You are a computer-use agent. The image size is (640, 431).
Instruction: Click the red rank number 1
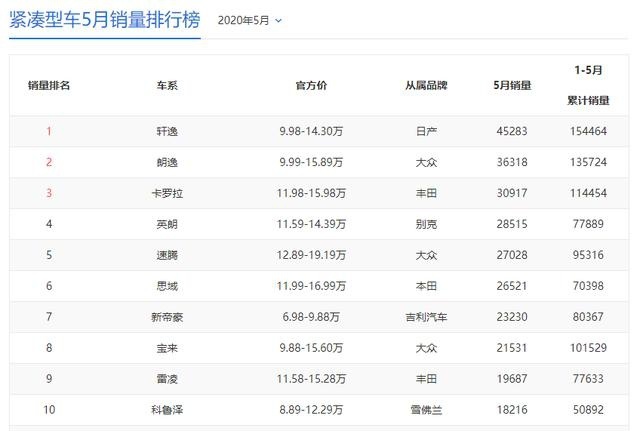[x=49, y=131]
